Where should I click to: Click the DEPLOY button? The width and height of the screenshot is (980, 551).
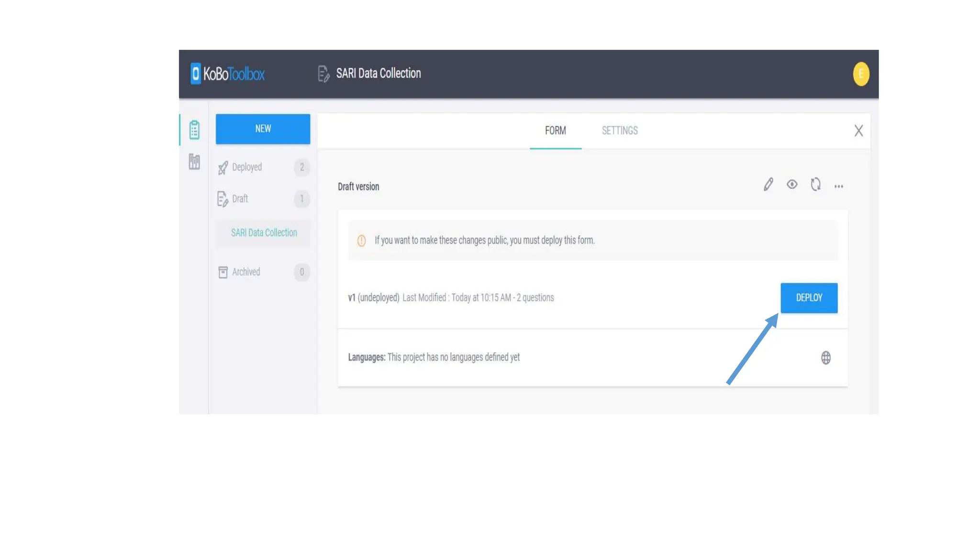pyautogui.click(x=809, y=298)
